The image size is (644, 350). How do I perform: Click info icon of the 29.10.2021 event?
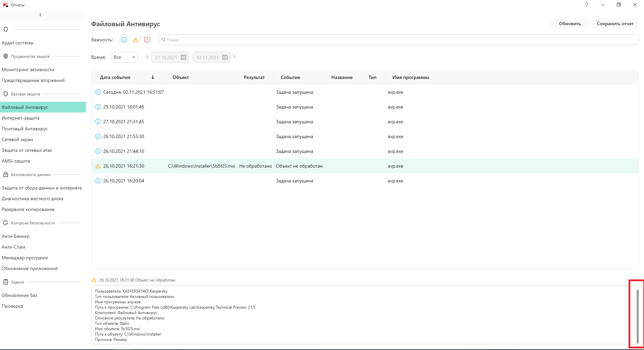[98, 107]
